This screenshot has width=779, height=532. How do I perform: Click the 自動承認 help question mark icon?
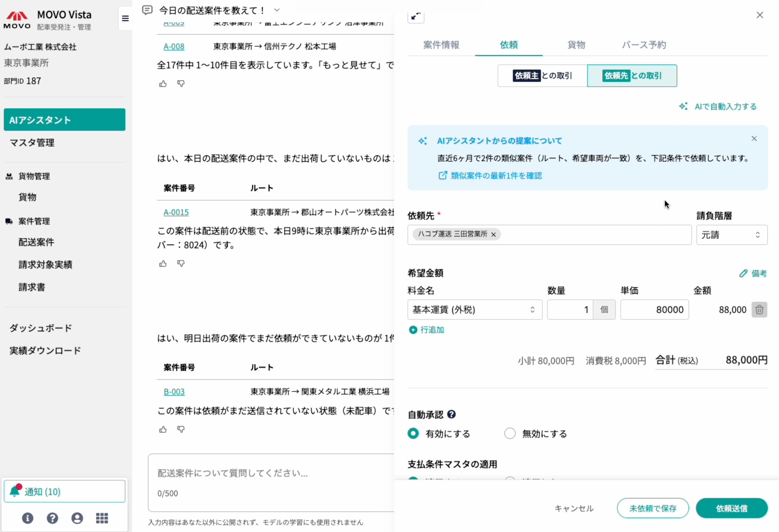[x=452, y=414]
